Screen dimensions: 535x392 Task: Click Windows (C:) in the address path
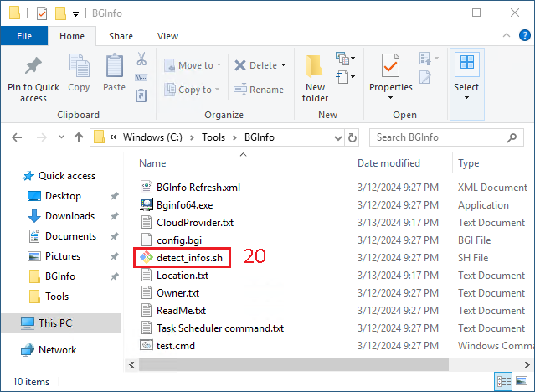(x=152, y=137)
